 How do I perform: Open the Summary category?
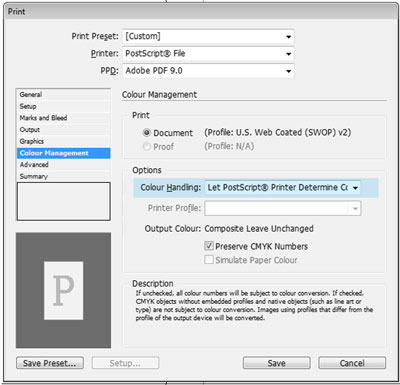tap(63, 176)
